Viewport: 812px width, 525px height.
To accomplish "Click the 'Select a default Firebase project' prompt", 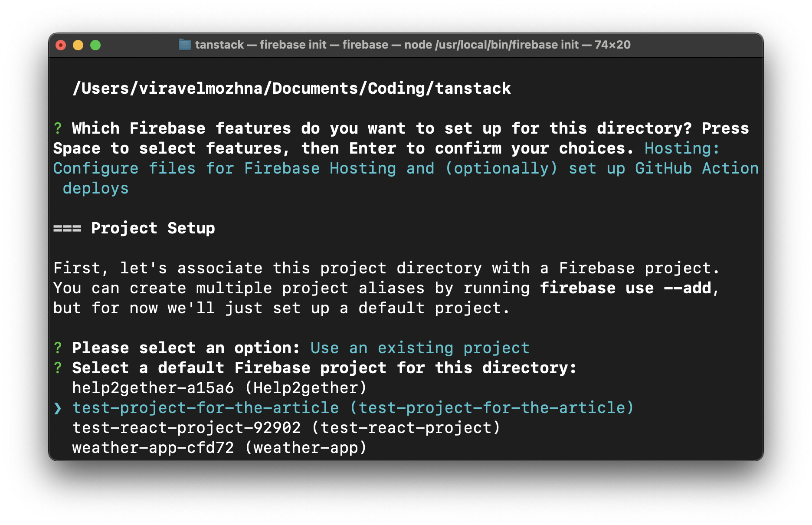I will [323, 367].
